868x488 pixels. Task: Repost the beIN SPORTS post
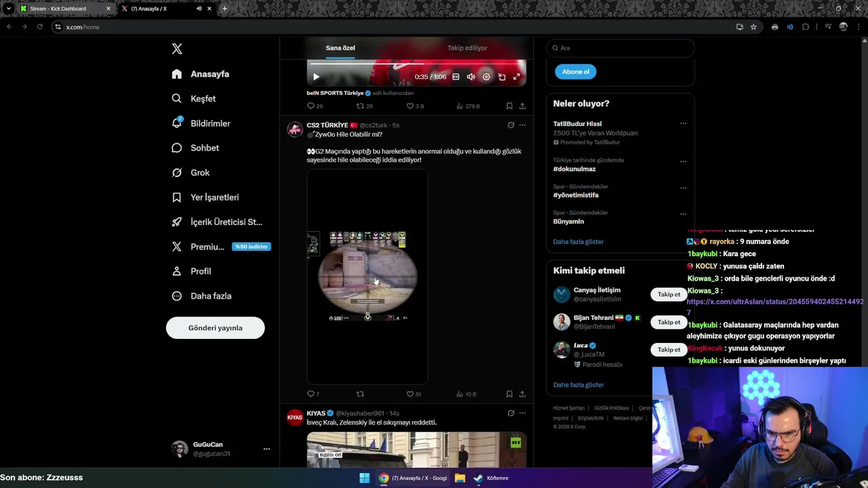pyautogui.click(x=365, y=106)
